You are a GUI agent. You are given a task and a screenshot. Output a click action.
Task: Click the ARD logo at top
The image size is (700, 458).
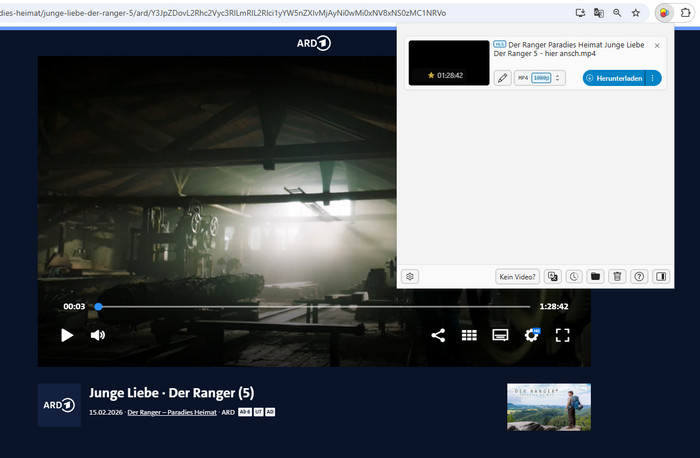[314, 43]
